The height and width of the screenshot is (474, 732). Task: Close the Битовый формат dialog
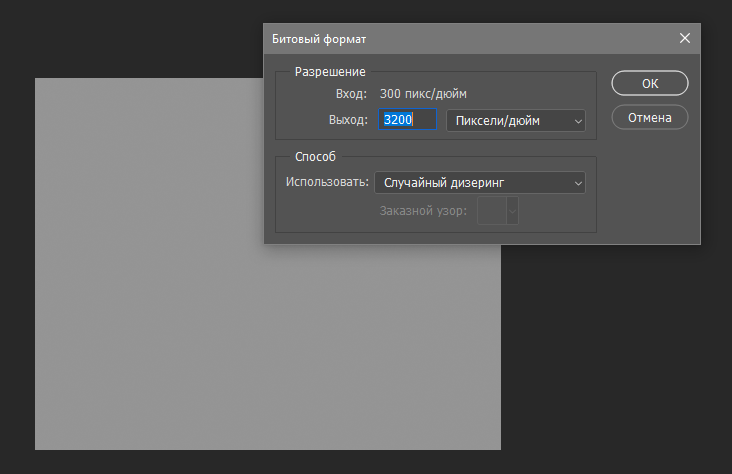685,38
